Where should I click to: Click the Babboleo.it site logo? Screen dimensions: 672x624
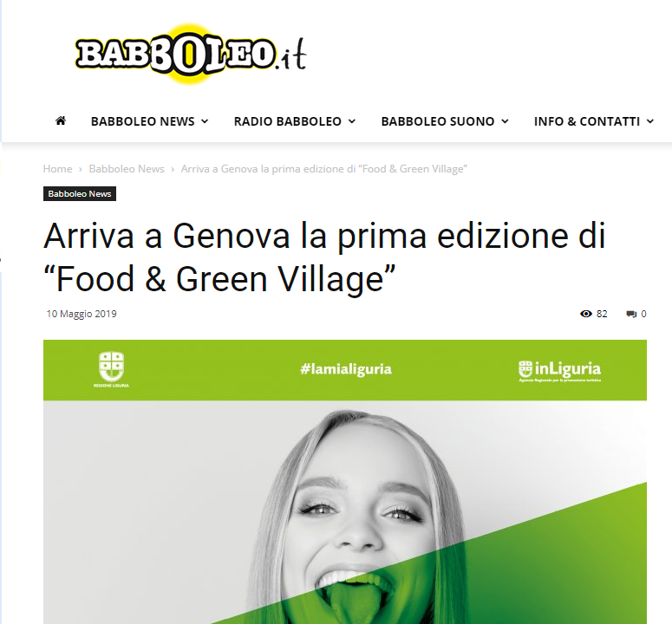pyautogui.click(x=190, y=54)
